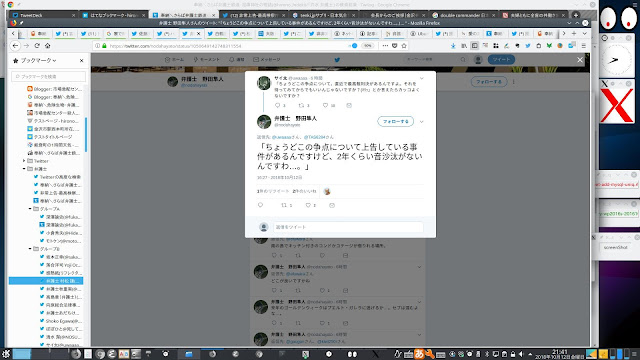This screenshot has height=360, width=640.
Task: Select highlighted bookmark 弁護士 村松
Action: 46,281
